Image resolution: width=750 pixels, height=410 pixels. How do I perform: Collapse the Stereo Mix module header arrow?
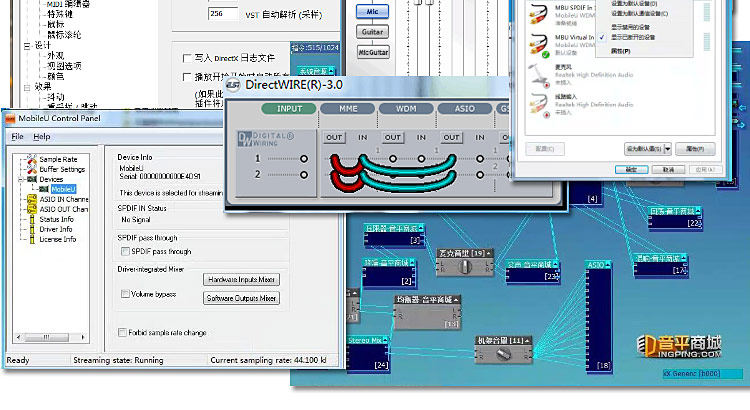[x=385, y=340]
